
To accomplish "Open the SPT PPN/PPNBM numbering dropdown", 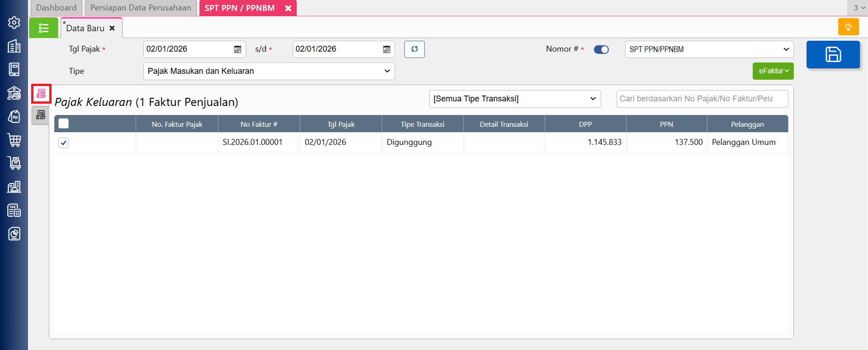I will pyautogui.click(x=709, y=49).
